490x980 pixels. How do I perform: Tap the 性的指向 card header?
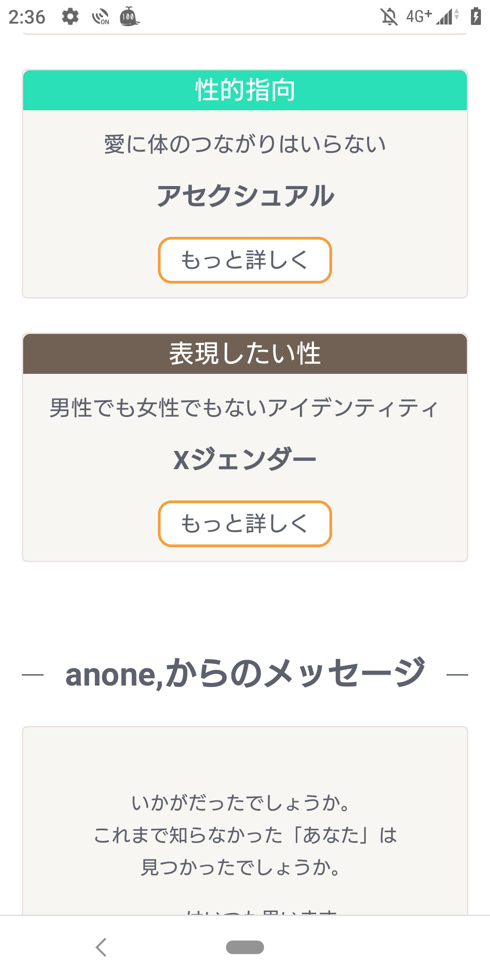[245, 90]
